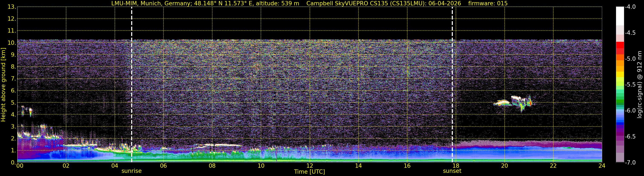Screen dimensions: 644x176
Task: Click the colorbar tick label '-4.0'
Action: pos(630,7)
